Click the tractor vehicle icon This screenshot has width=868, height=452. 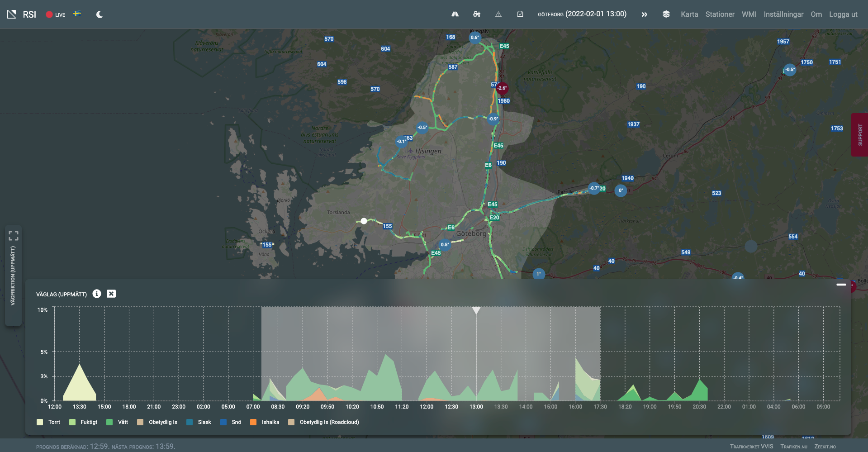477,14
